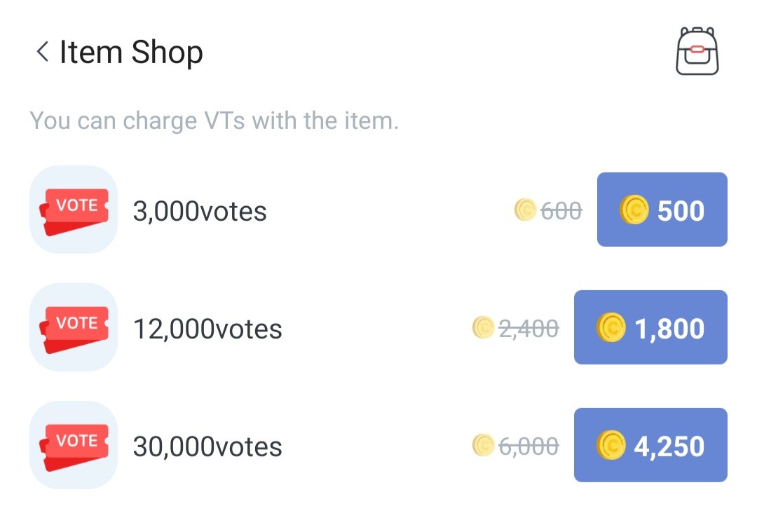
Task: Select the 3,000votes item label
Action: pyautogui.click(x=200, y=211)
